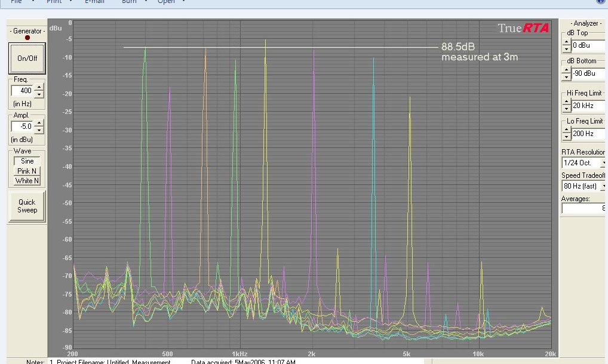Lower the Hi Freq Limit with the down arrow

coord(567,109)
